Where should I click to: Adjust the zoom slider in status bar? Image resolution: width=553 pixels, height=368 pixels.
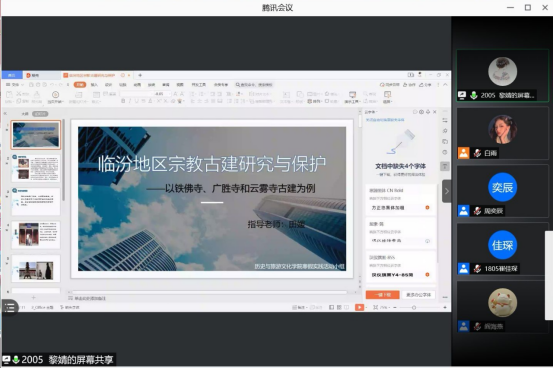pos(414,308)
